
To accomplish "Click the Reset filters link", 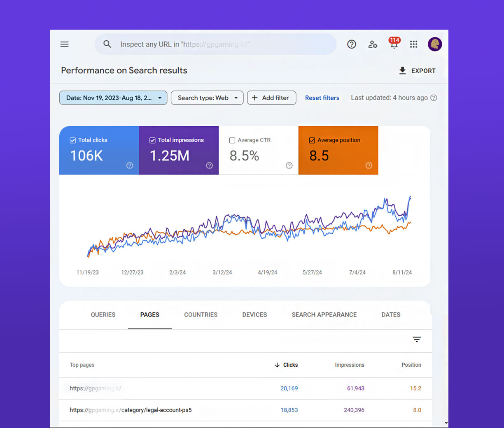I will pyautogui.click(x=322, y=98).
